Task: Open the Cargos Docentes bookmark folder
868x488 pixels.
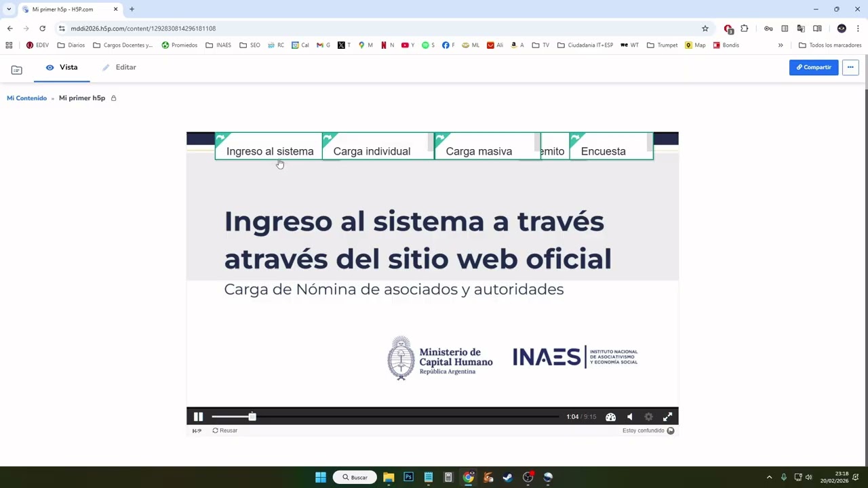Action: click(x=123, y=45)
